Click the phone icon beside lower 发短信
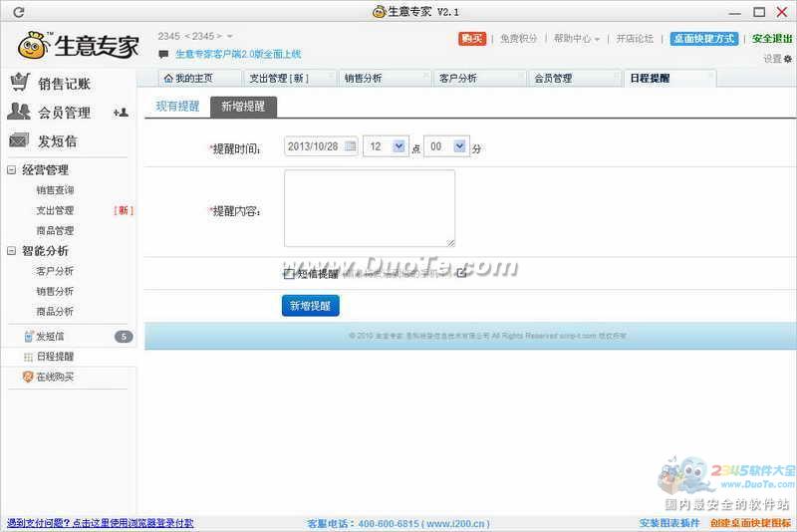This screenshot has height=532, width=797. 29,336
